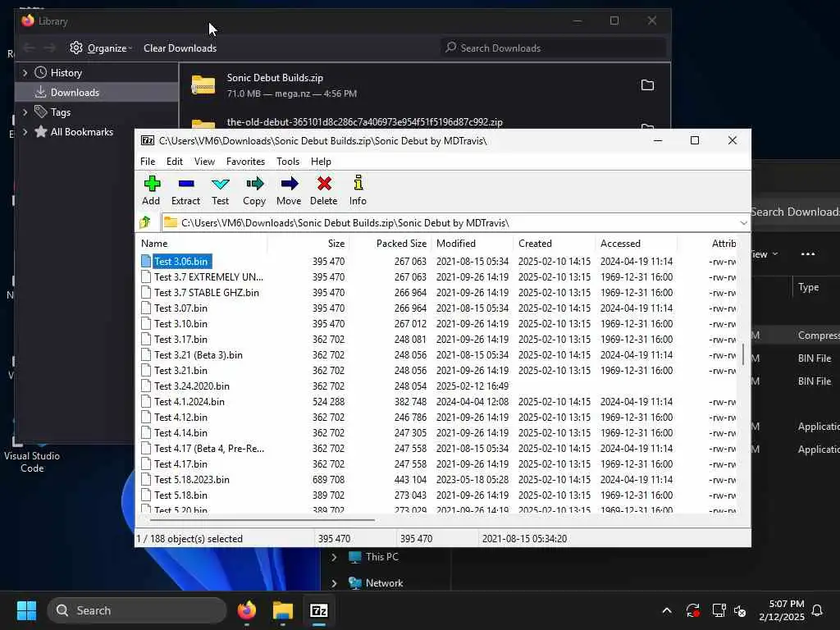The width and height of the screenshot is (840, 630).
Task: Select Test 3.7 EXTREMELY UN... file
Action: pyautogui.click(x=208, y=277)
